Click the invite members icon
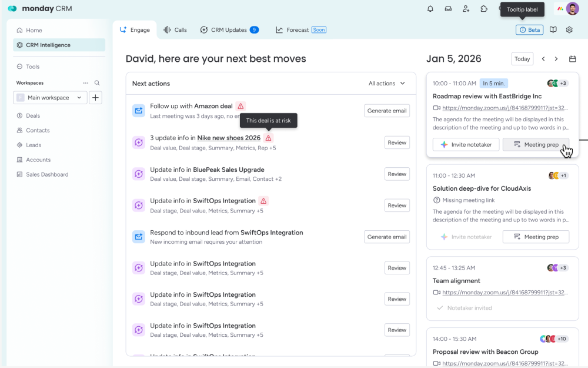Viewport: 588px width, 368px height. (466, 9)
